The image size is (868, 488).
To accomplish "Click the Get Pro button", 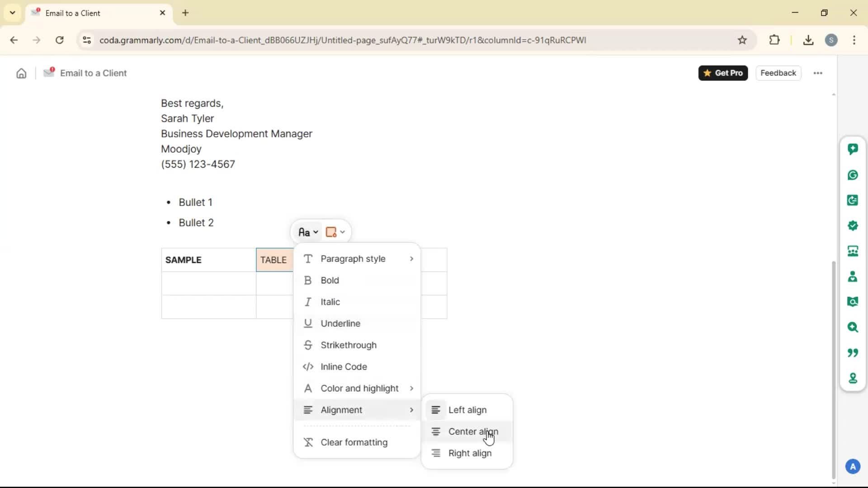I will 723,73.
